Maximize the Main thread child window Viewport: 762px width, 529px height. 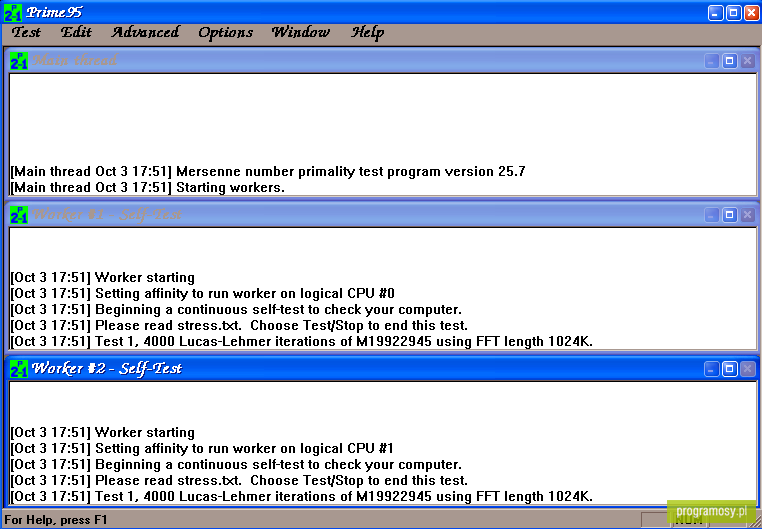coord(729,61)
